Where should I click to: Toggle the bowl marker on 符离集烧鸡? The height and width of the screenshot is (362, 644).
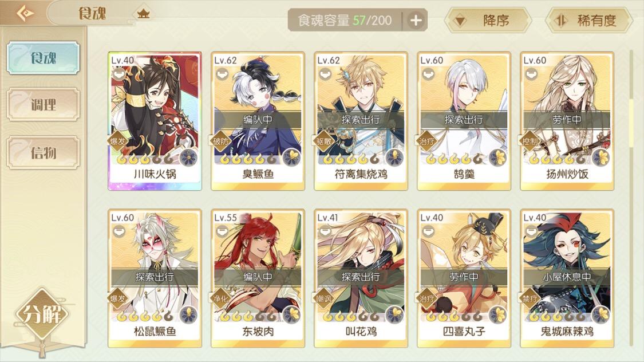325,75
